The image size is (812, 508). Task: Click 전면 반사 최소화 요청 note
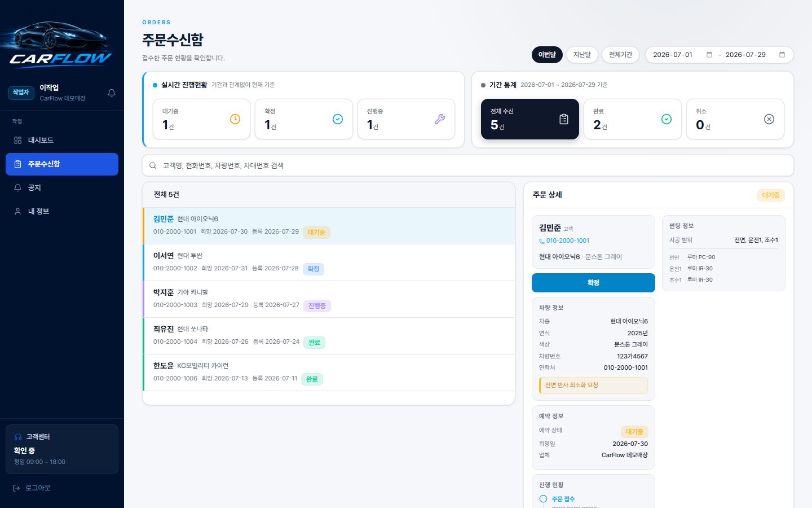(593, 385)
